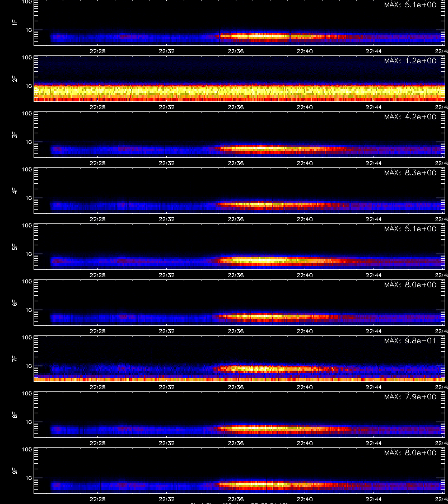Click the 10 y-axis label of panel 2F

(x=29, y=86)
